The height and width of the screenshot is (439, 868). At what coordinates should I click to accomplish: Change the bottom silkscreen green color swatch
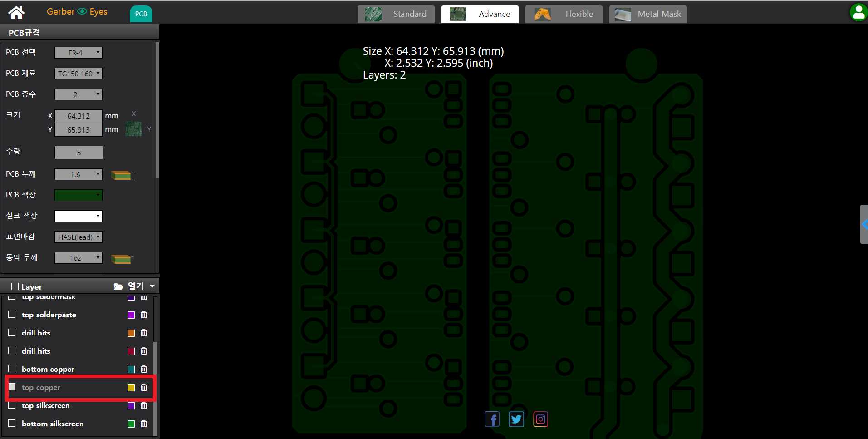[x=131, y=424]
